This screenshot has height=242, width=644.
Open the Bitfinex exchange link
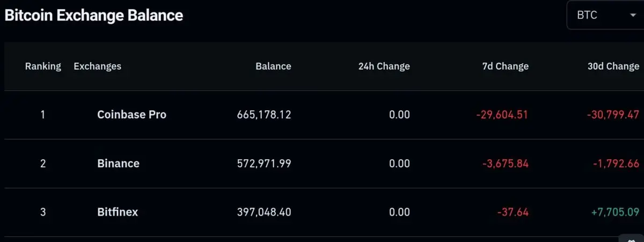click(x=118, y=212)
